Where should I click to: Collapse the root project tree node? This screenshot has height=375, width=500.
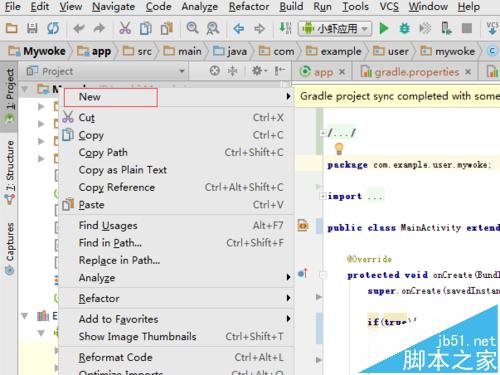(25, 89)
